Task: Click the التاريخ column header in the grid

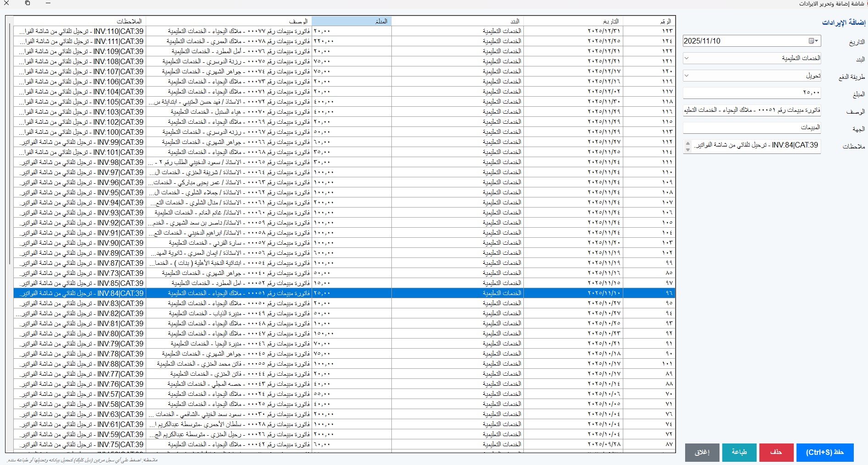Action: tap(573, 21)
